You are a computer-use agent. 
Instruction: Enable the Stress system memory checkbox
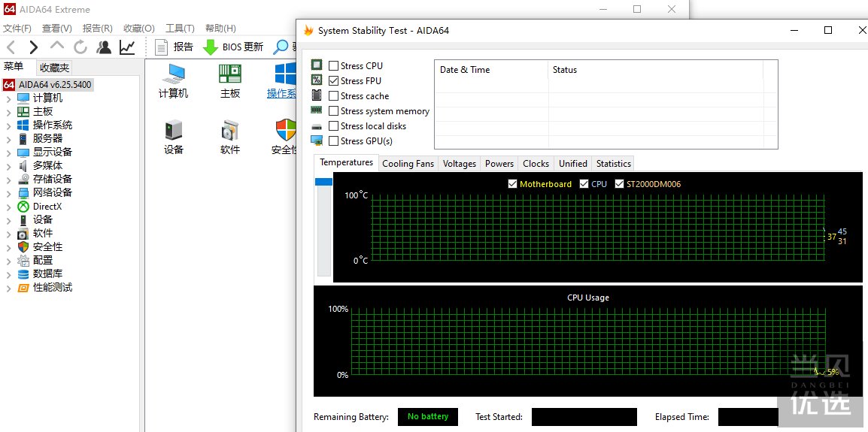pyautogui.click(x=333, y=110)
